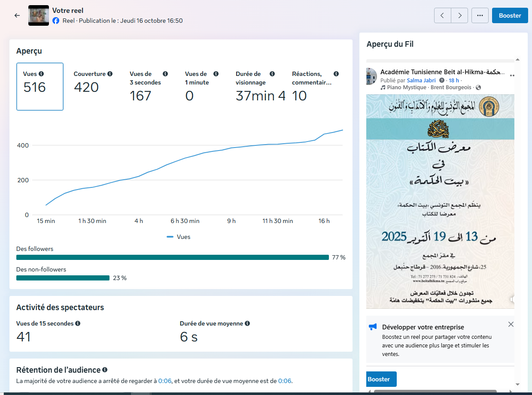This screenshot has height=395, width=532.
Task: Click the blue Booster button at top
Action: (510, 15)
